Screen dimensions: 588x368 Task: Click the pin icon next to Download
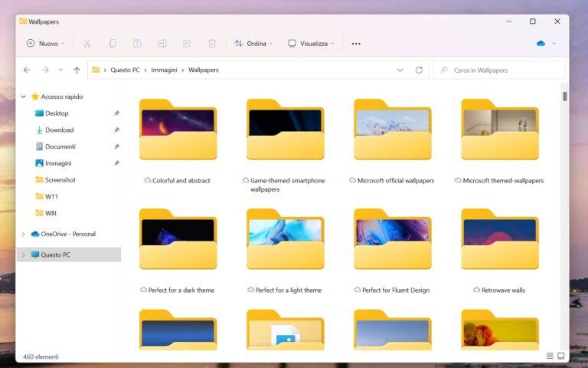(116, 130)
